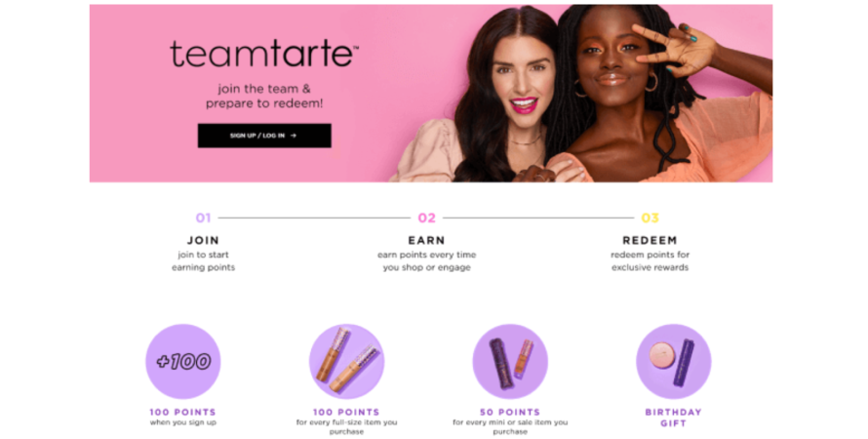Click the BIRTHDAY GIFT label
The width and height of the screenshot is (868, 439).
(673, 418)
